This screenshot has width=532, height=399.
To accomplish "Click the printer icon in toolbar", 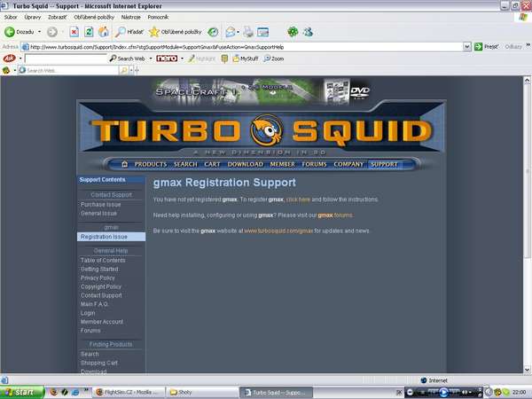I will click(248, 32).
